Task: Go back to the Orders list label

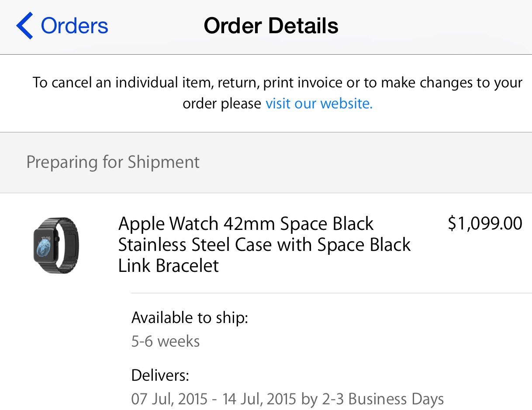Action: coord(74,26)
